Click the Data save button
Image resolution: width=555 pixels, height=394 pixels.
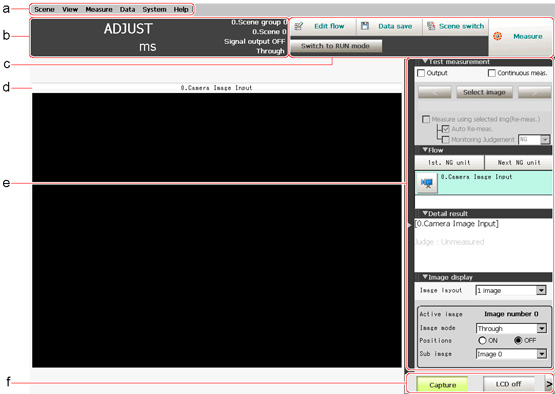pos(389,27)
